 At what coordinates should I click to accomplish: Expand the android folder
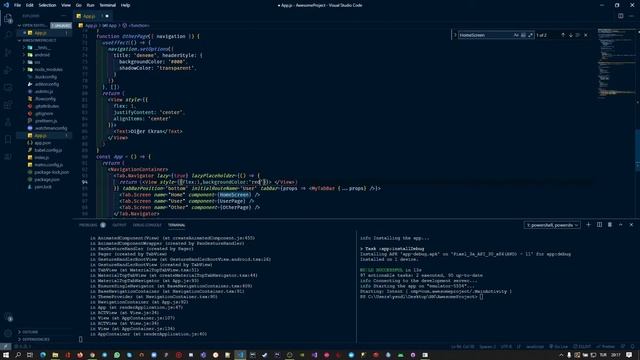click(42, 55)
